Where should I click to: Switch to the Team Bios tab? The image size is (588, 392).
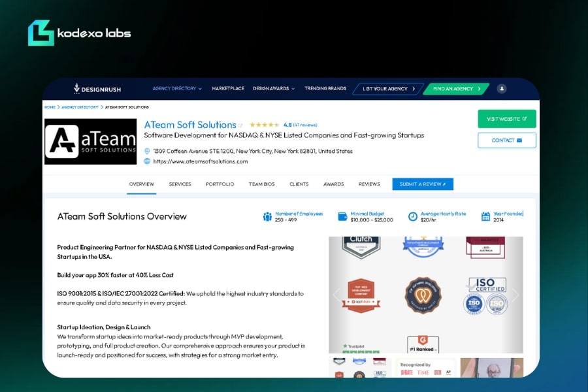[x=262, y=184]
